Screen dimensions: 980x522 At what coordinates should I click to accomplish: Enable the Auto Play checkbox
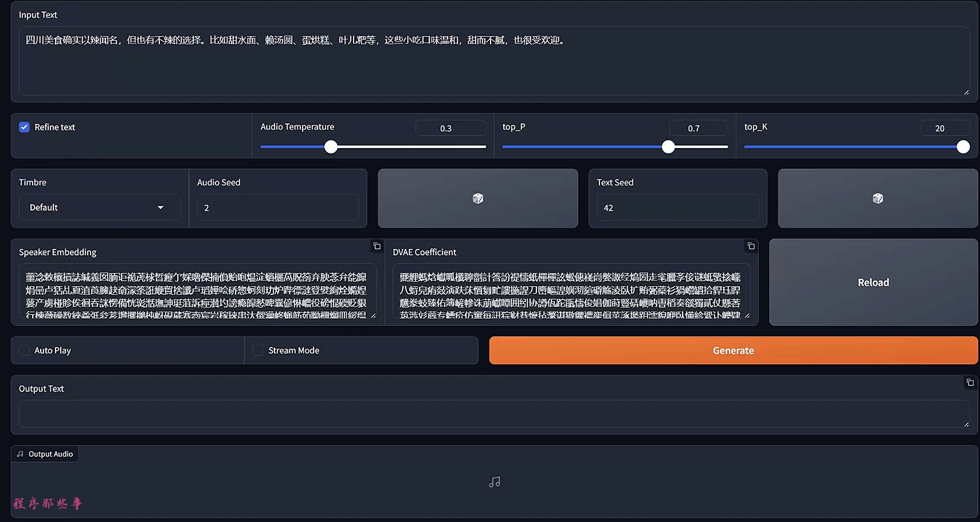[25, 350]
